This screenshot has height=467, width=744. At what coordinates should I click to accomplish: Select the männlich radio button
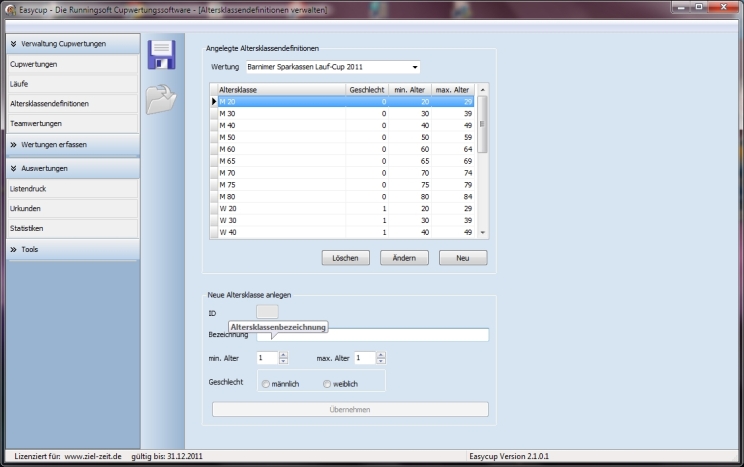pyautogui.click(x=265, y=384)
